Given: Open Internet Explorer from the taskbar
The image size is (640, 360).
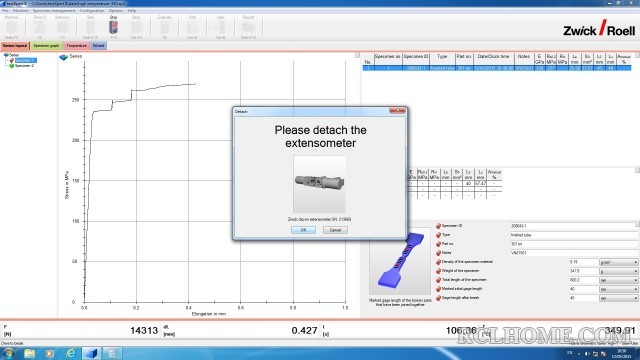Looking at the screenshot, I should (x=71, y=353).
